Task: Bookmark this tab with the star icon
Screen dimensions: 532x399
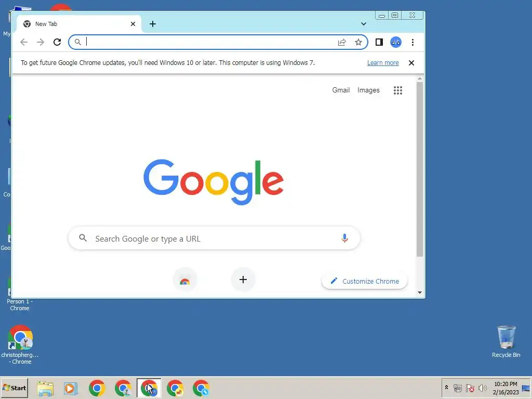Action: (x=358, y=42)
